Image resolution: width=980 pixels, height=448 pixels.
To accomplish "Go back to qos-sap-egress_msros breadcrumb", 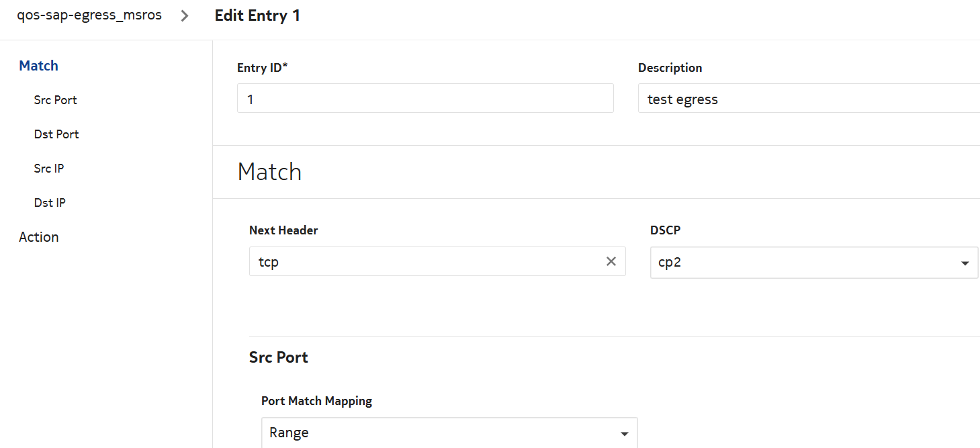I will pos(89,15).
